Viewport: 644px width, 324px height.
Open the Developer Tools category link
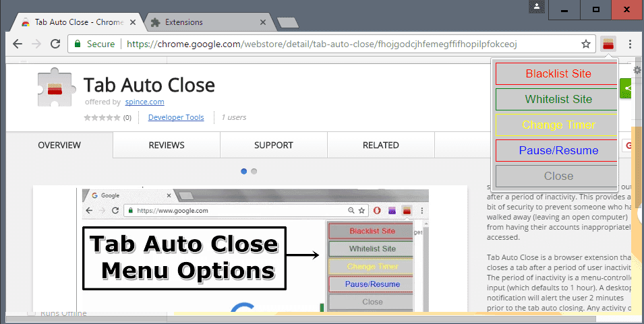(x=175, y=117)
